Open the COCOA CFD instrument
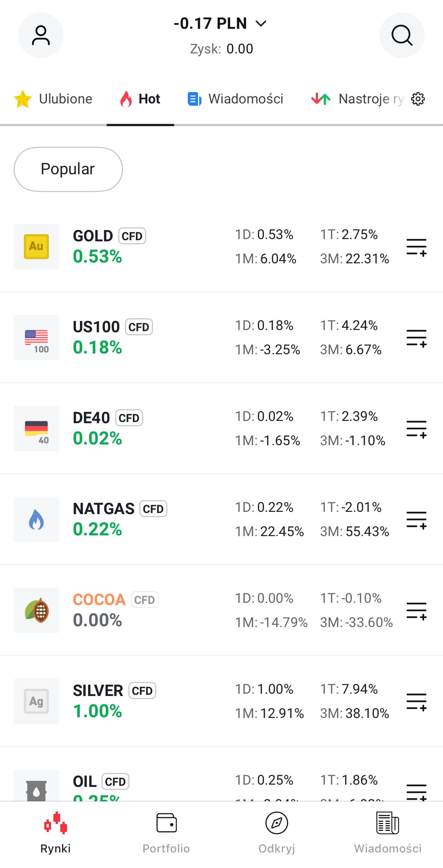The width and height of the screenshot is (443, 868). tap(151, 610)
